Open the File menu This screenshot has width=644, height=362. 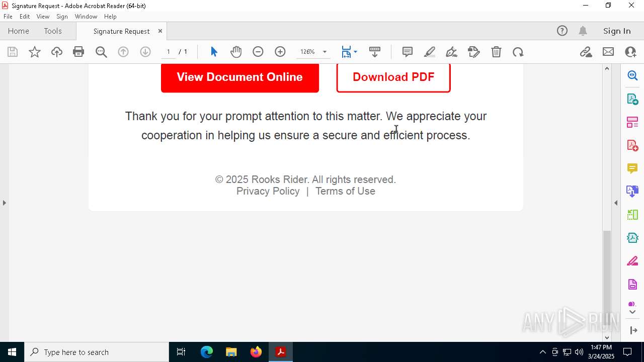coord(8,17)
